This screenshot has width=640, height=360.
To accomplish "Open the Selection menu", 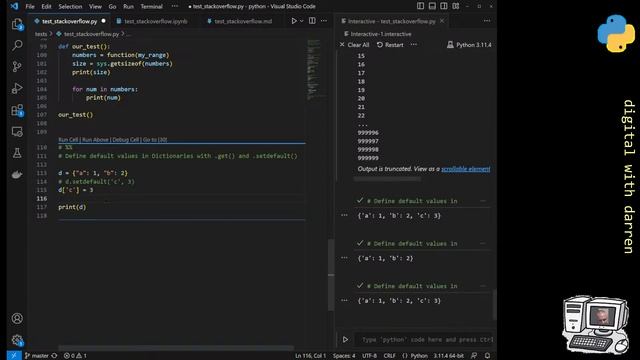I will 70,7.
